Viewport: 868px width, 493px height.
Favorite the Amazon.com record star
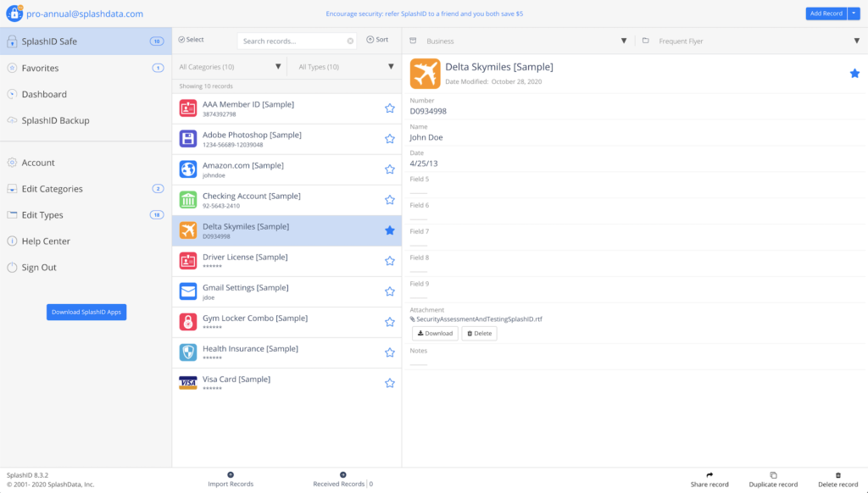click(390, 169)
